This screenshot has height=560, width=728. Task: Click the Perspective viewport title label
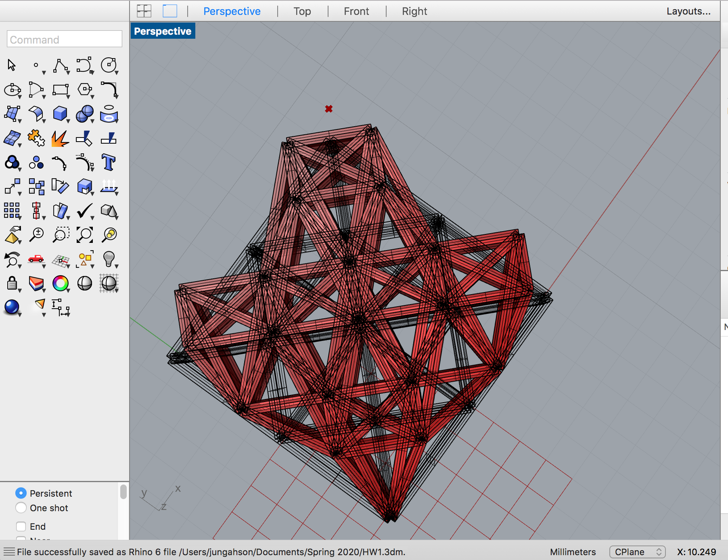(x=163, y=31)
